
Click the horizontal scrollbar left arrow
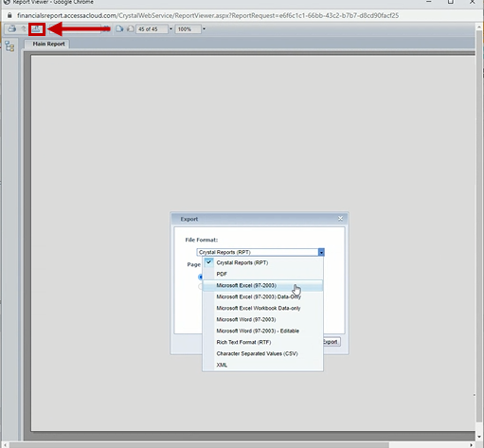6,445
